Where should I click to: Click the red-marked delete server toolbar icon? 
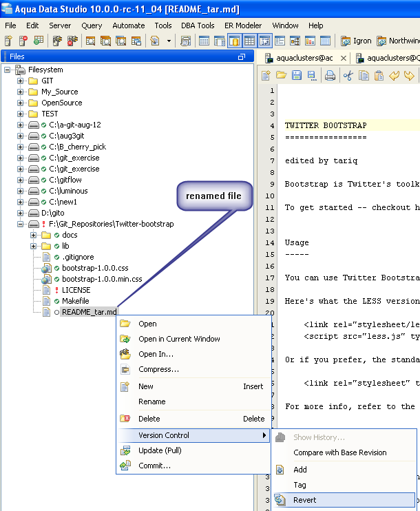click(x=23, y=41)
